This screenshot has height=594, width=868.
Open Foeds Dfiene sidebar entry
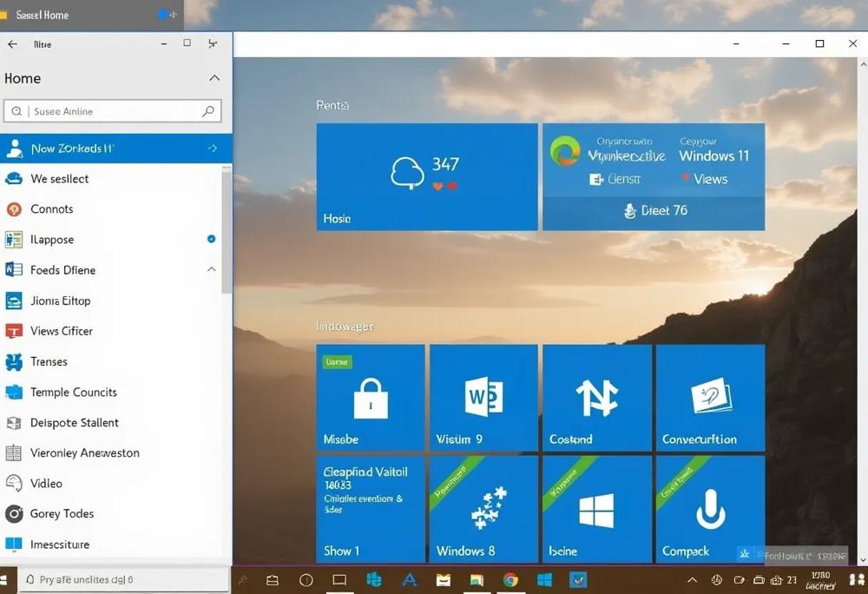[111, 270]
